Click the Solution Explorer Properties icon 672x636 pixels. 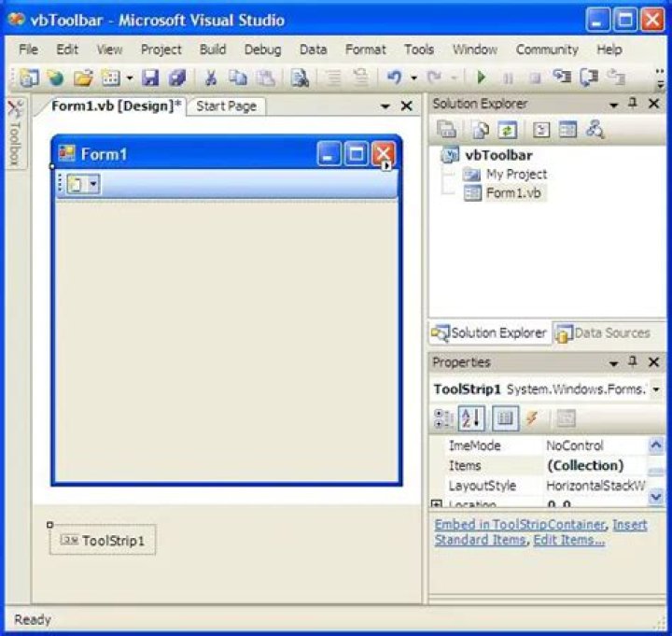pos(446,130)
